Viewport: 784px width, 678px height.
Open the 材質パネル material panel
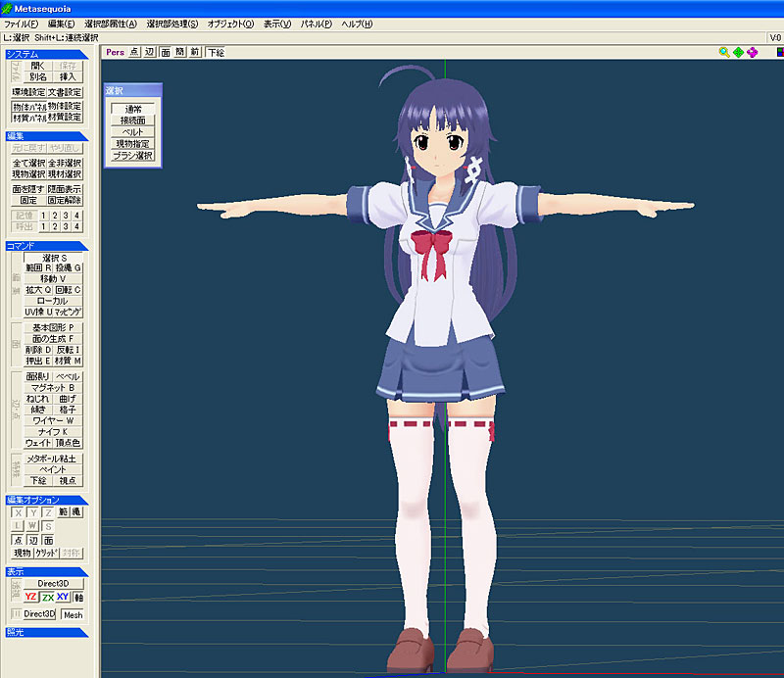[x=28, y=117]
